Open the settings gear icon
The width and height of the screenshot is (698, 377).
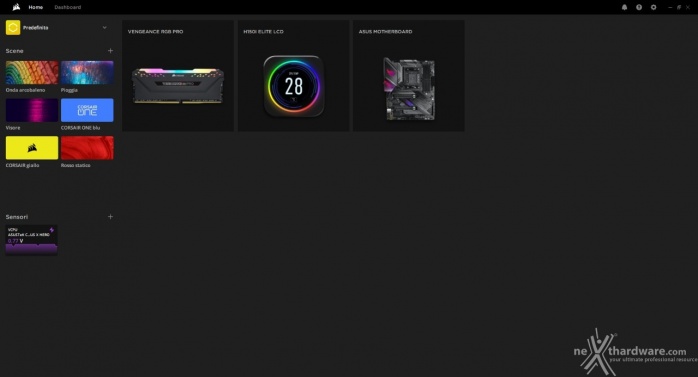click(653, 7)
